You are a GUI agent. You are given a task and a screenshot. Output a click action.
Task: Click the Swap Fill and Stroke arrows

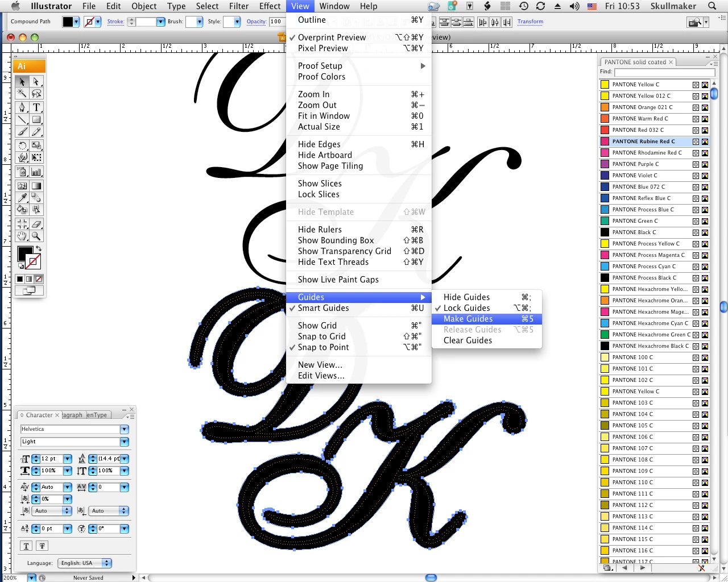coord(39,249)
